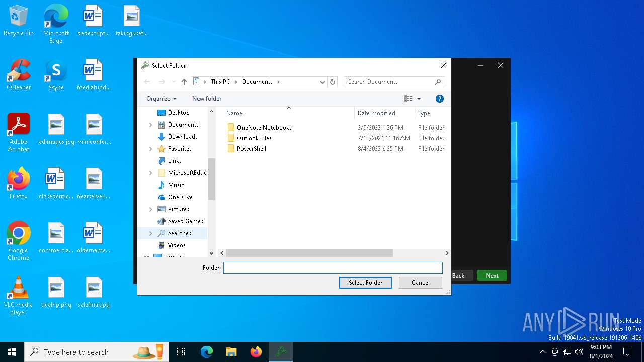This screenshot has width=644, height=362.
Task: Open the Recycle Bin desktop icon
Action: point(19,21)
